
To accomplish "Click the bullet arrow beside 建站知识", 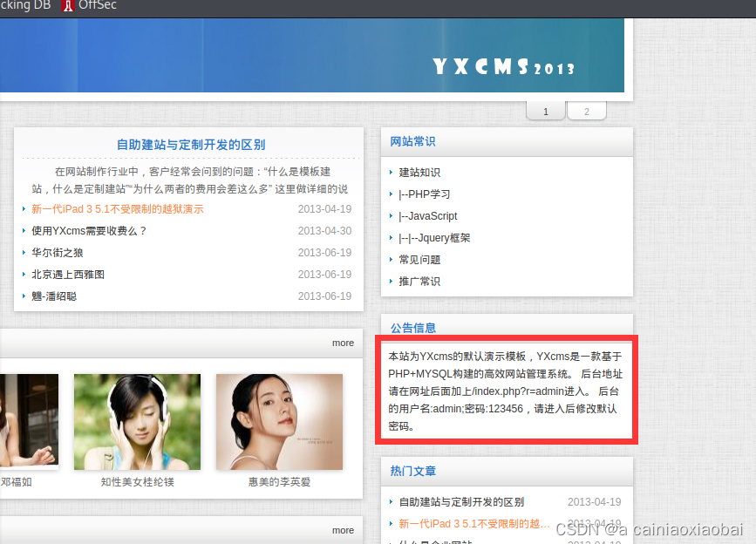I will 391,172.
